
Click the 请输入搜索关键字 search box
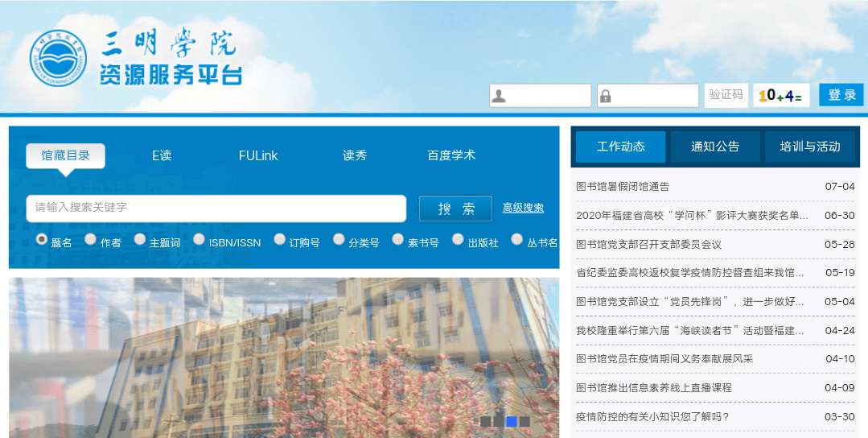(216, 209)
